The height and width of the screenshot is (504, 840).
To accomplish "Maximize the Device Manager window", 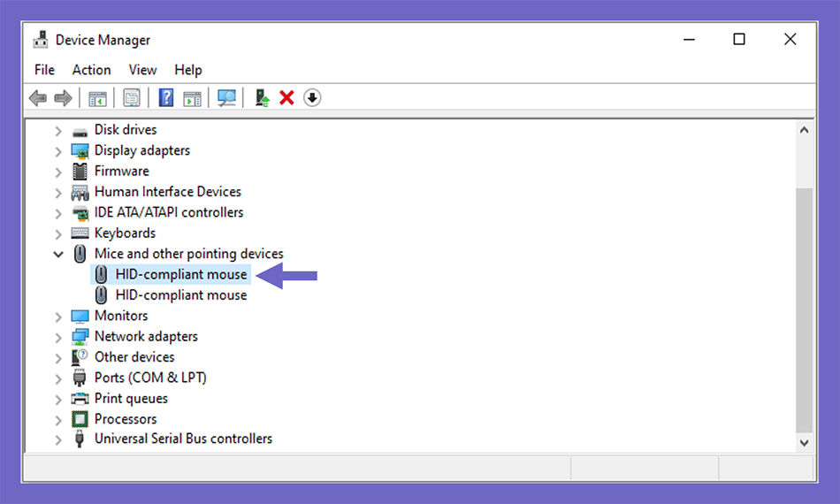I will pyautogui.click(x=739, y=39).
